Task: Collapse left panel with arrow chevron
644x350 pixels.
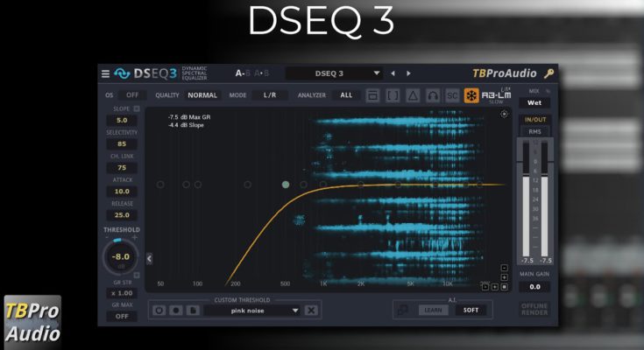Action: pos(149,258)
